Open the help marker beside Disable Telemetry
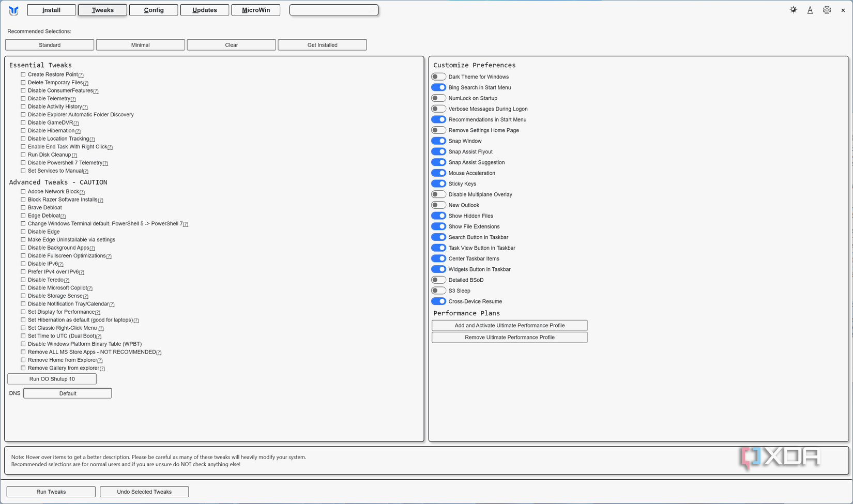Screen dimensions: 853x504 73,99
